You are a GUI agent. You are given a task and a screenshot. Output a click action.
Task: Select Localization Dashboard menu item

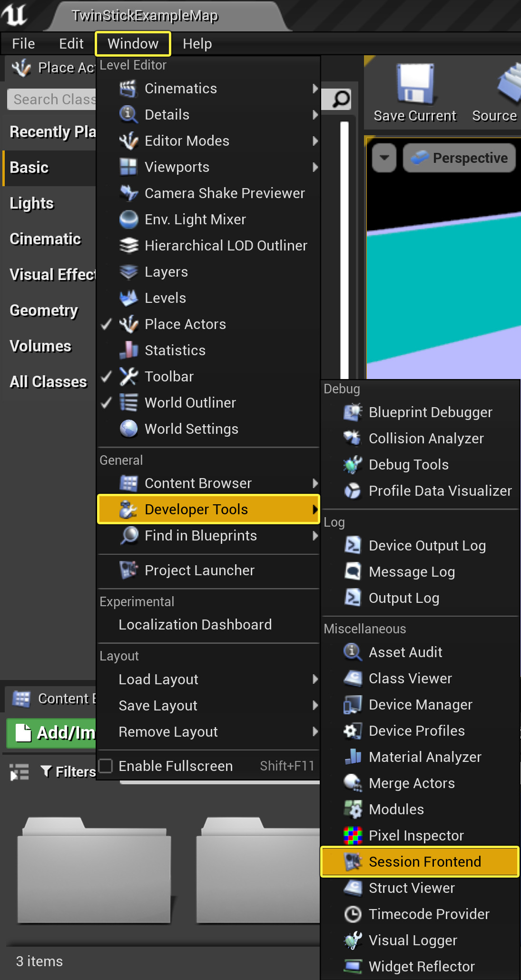tap(208, 625)
